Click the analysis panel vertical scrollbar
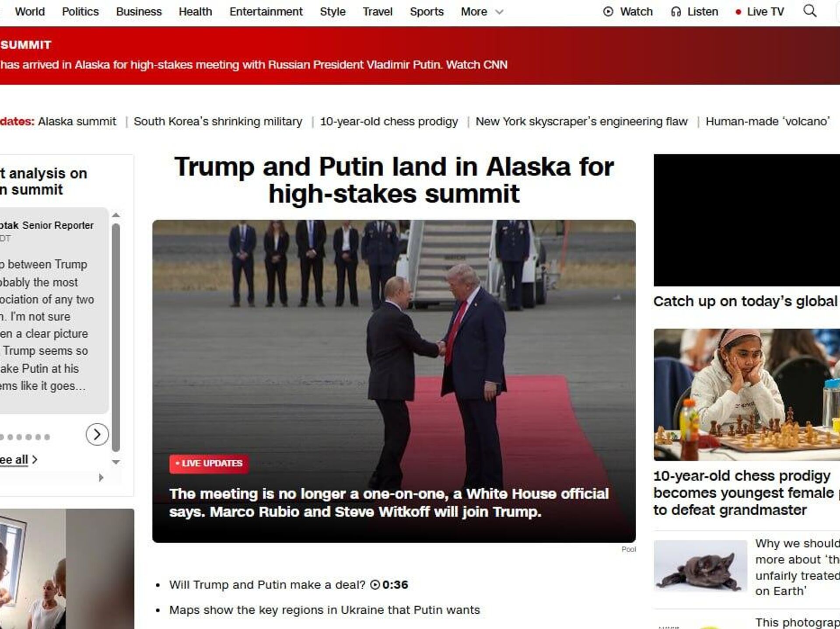Screen dimensions: 840x629 click(116, 337)
